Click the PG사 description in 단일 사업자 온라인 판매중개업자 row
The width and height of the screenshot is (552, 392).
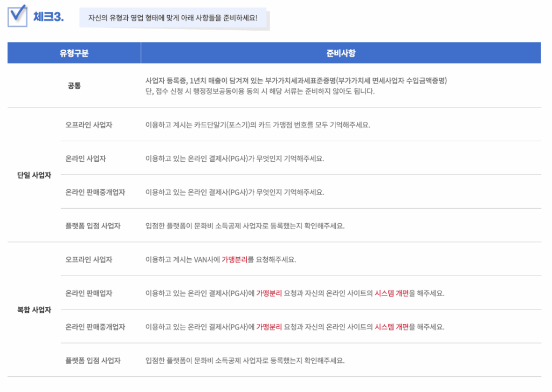coord(235,192)
